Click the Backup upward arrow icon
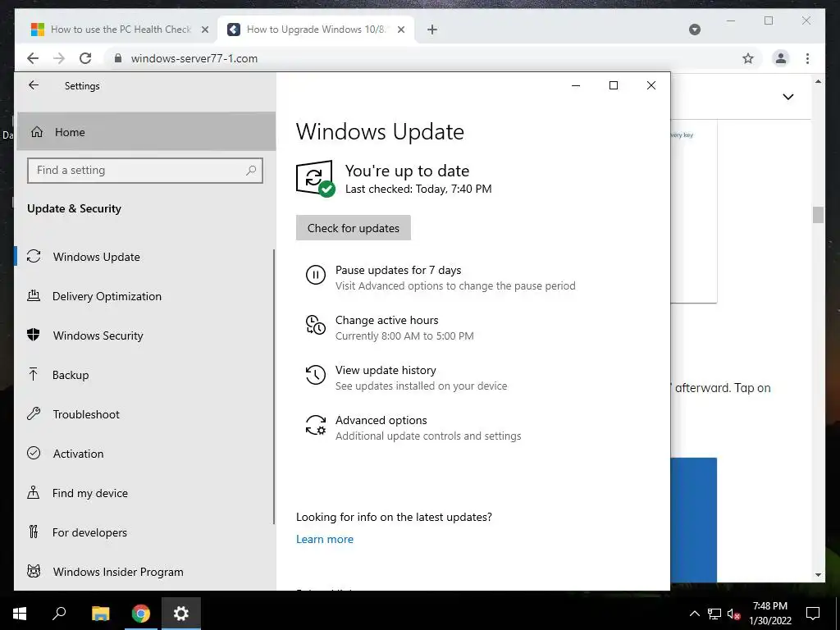This screenshot has width=840, height=630. [33, 374]
